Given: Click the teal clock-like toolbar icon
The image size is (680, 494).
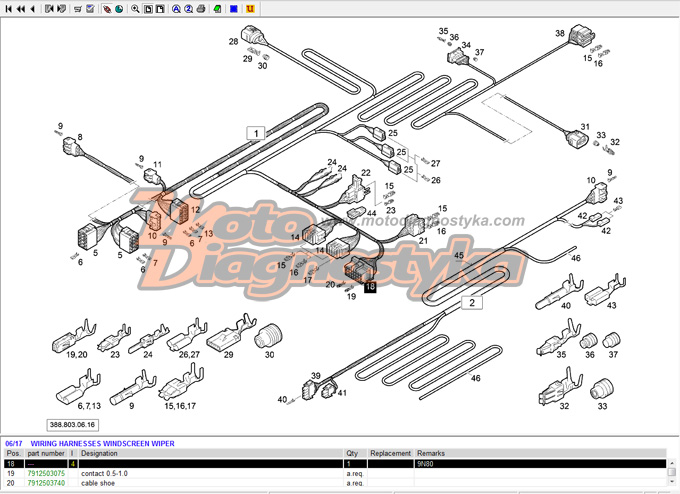Looking at the screenshot, I should click(x=119, y=9).
